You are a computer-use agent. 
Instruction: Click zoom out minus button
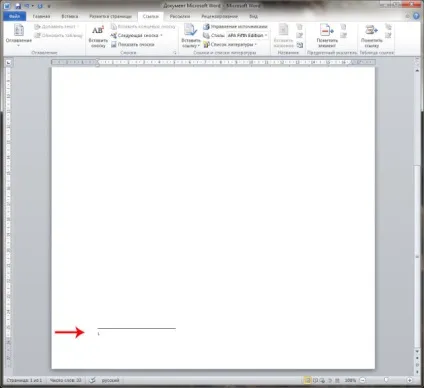click(x=363, y=380)
